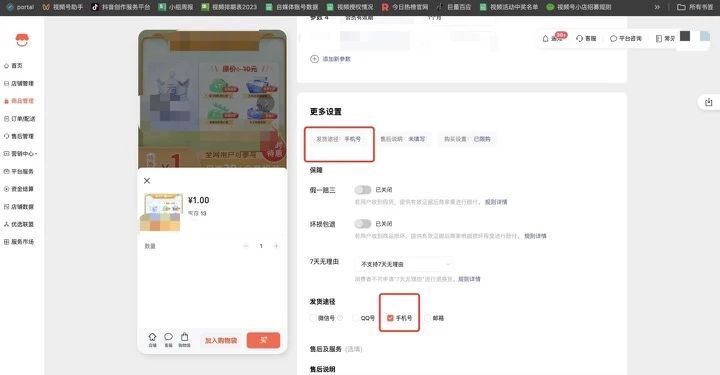The width and height of the screenshot is (720, 375).
Task: Open 规则详情 link under 假一赔三
Action: [x=496, y=202]
